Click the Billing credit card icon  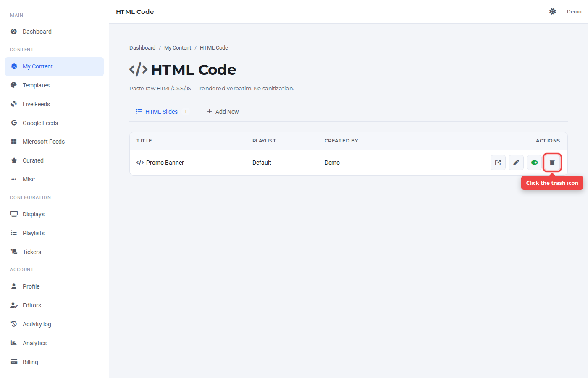pyautogui.click(x=14, y=362)
